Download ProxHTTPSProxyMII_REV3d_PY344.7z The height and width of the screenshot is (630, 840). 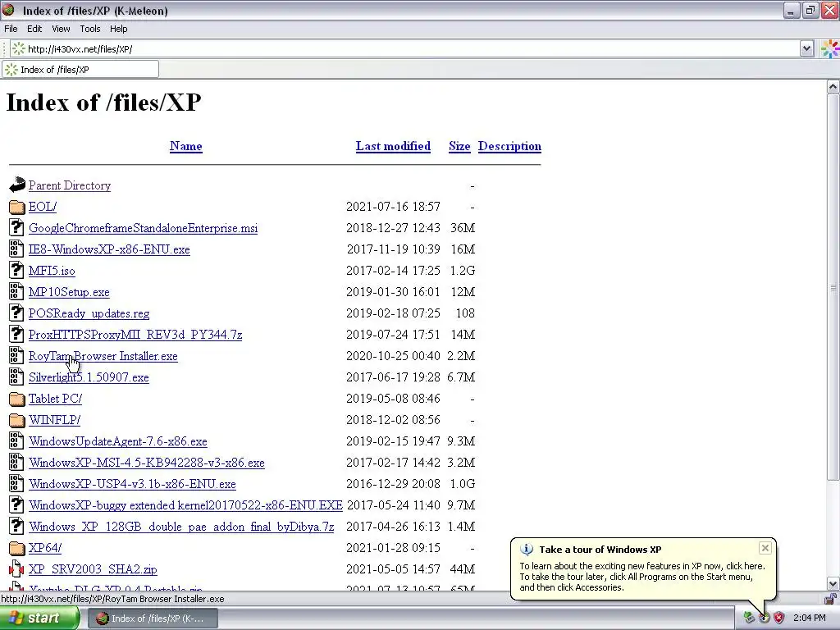pyautogui.click(x=135, y=335)
